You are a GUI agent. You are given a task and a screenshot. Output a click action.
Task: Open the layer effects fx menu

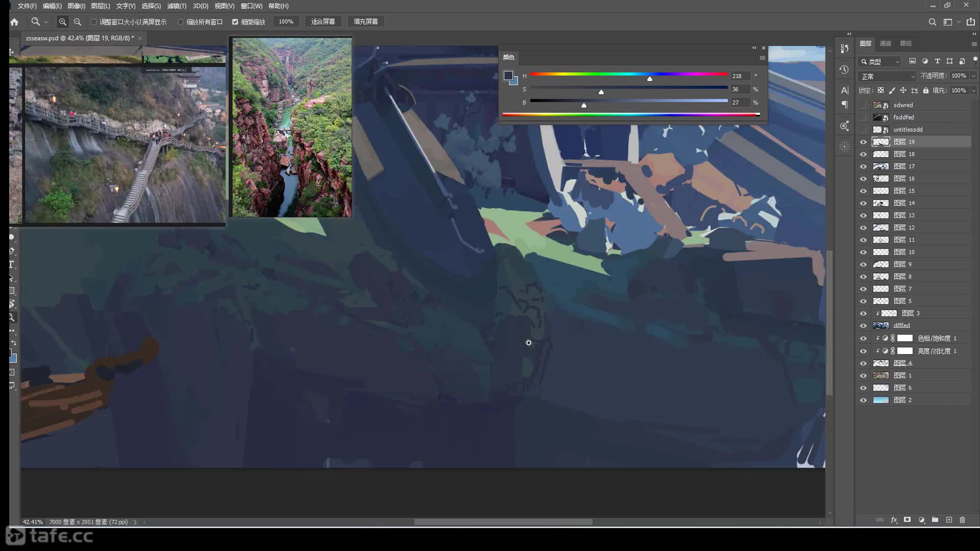pyautogui.click(x=894, y=520)
